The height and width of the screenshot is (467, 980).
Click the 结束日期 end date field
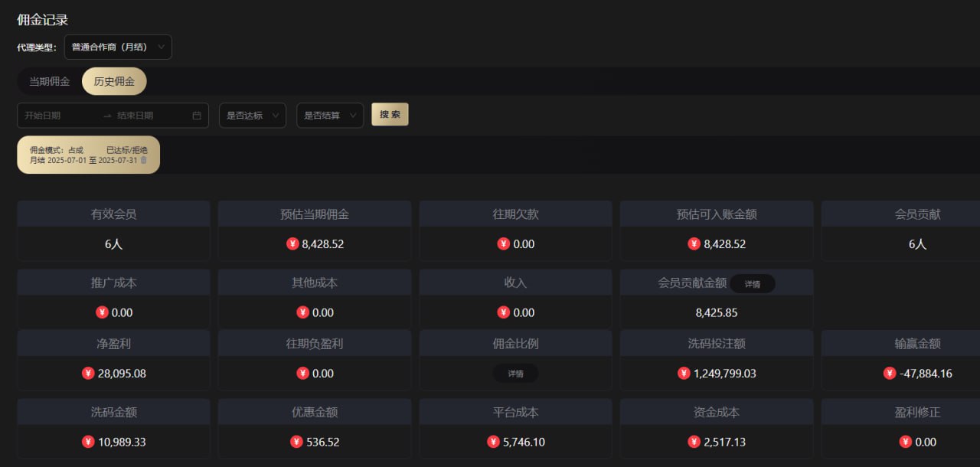(149, 116)
